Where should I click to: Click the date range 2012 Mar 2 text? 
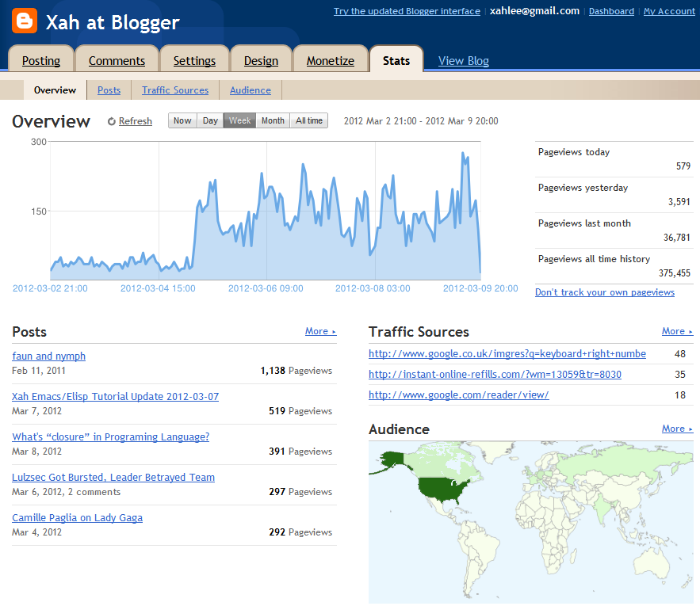421,121
